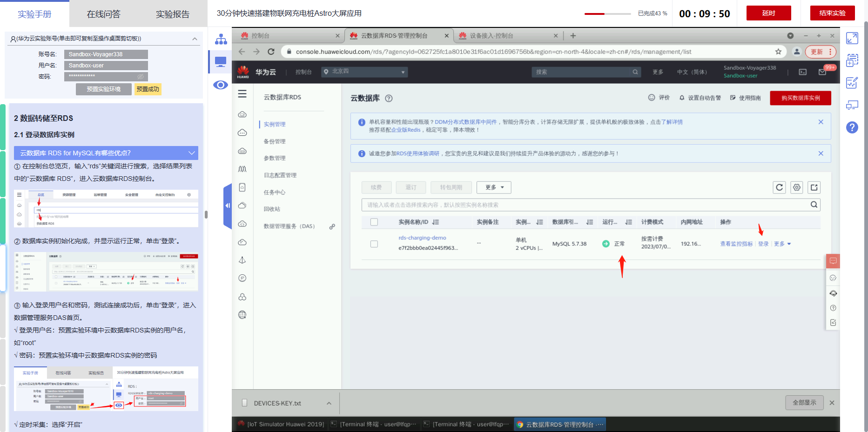Click the red 购买数据库实例 button
This screenshot has height=432, width=868.
point(801,98)
